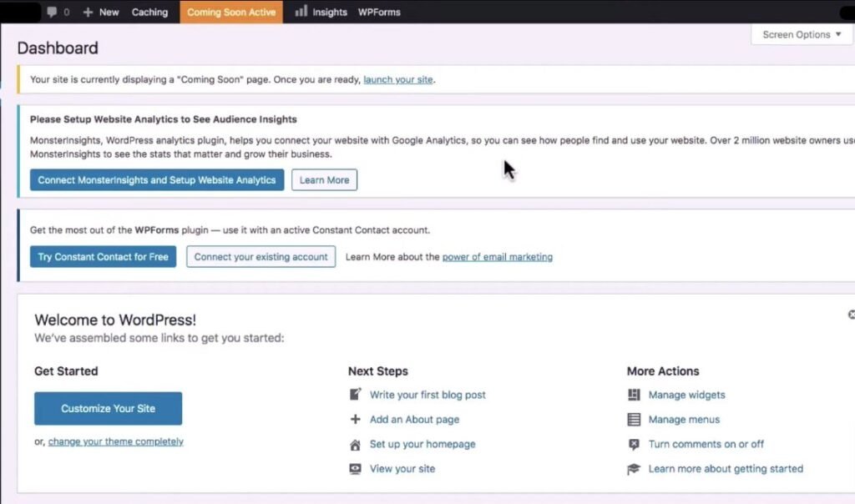Click the Welcome to WordPress! heading
Viewport: 855px width, 504px height.
click(x=115, y=320)
